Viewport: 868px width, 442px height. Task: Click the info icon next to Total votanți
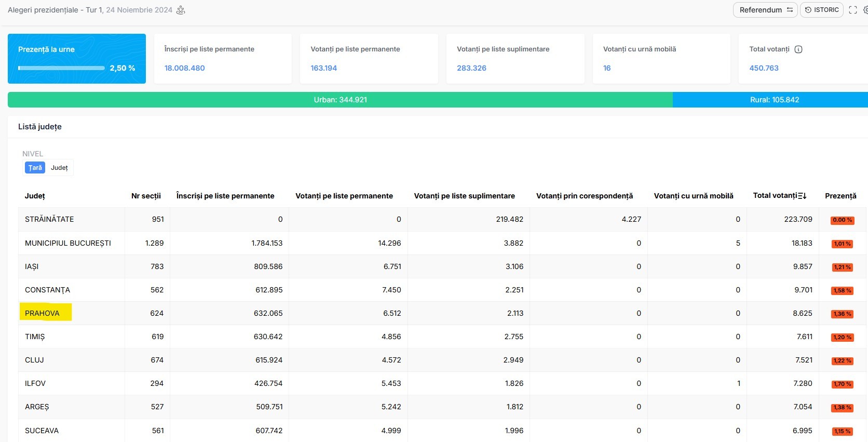click(x=798, y=49)
